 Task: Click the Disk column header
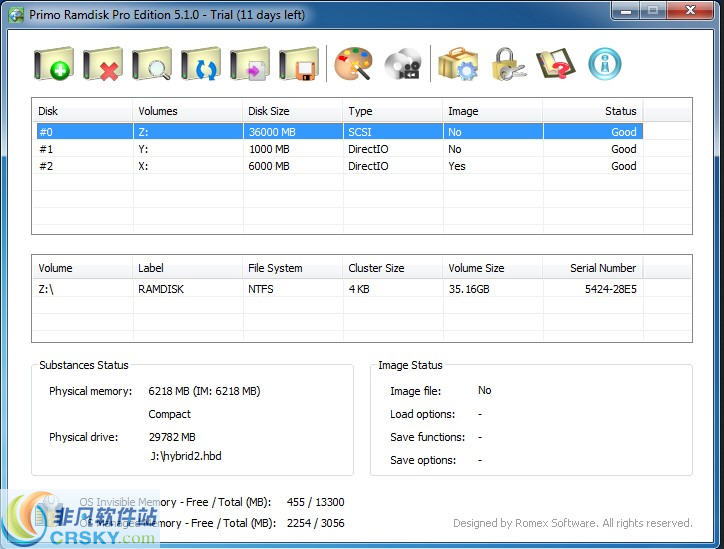82,111
